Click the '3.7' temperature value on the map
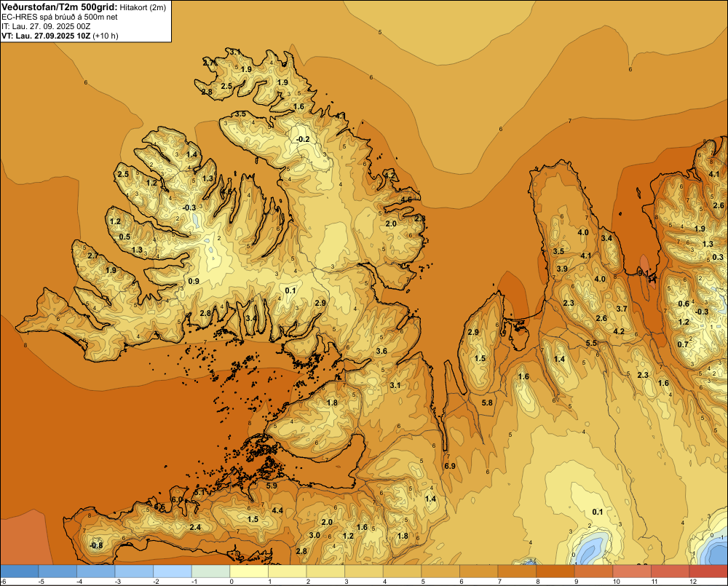The width and height of the screenshot is (728, 586). (x=622, y=309)
